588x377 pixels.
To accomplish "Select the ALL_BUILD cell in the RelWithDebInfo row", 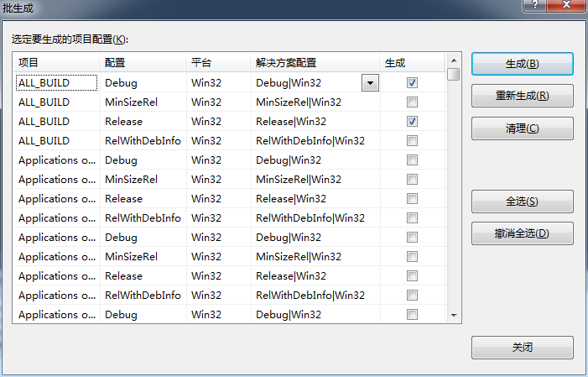I will pyautogui.click(x=57, y=141).
